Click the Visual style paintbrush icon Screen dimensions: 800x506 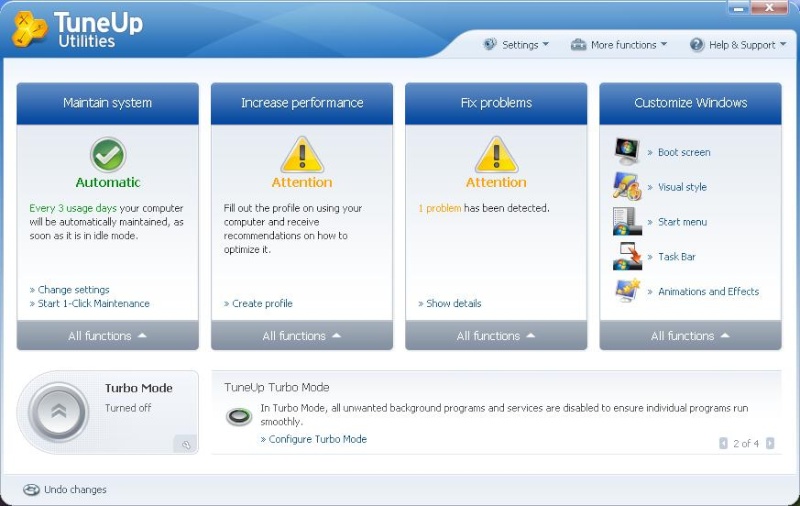[x=627, y=186]
